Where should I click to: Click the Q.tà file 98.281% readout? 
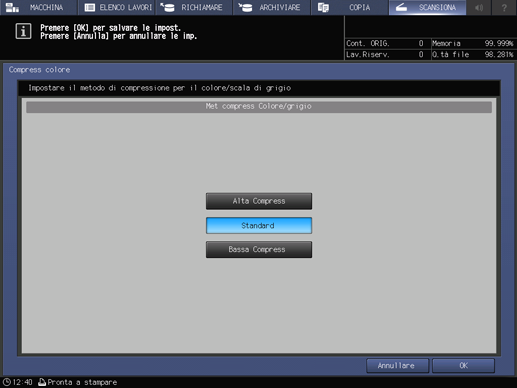[x=473, y=54]
